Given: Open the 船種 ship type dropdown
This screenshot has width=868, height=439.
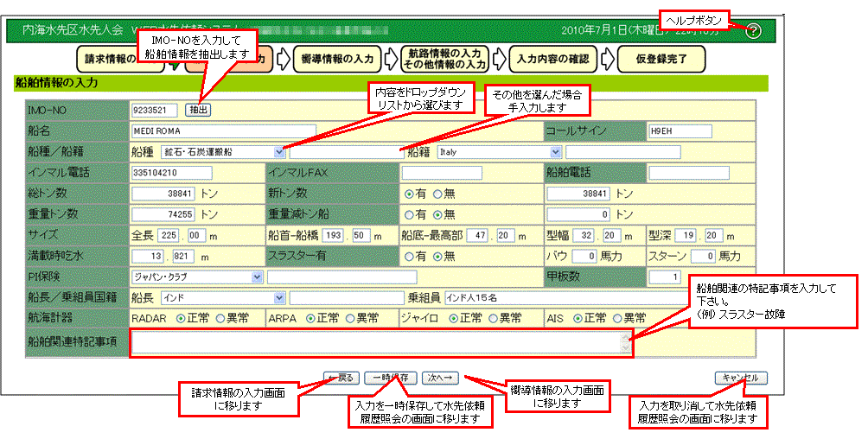Looking at the screenshot, I should tap(278, 151).
